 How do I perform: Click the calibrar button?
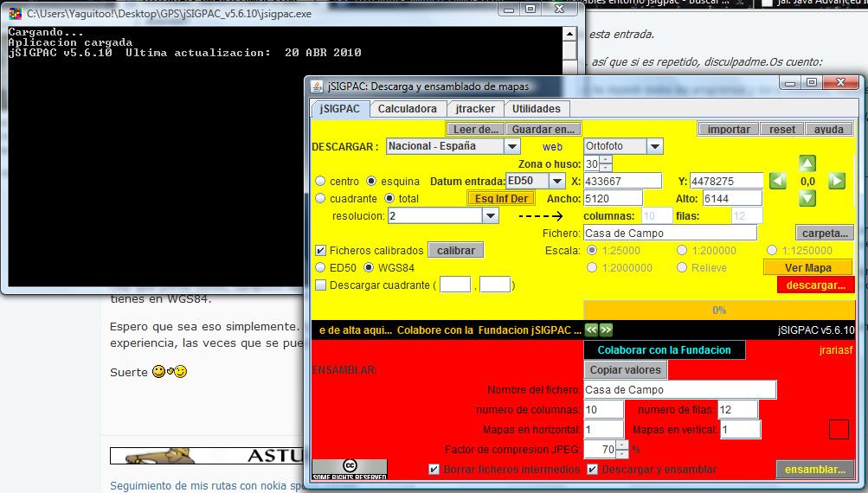point(455,250)
